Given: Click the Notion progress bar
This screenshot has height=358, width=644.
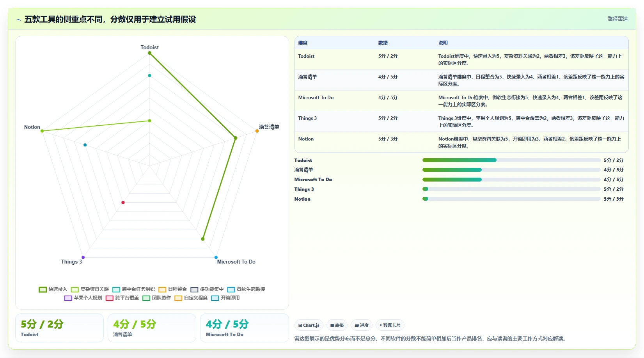Looking at the screenshot, I should tap(511, 199).
